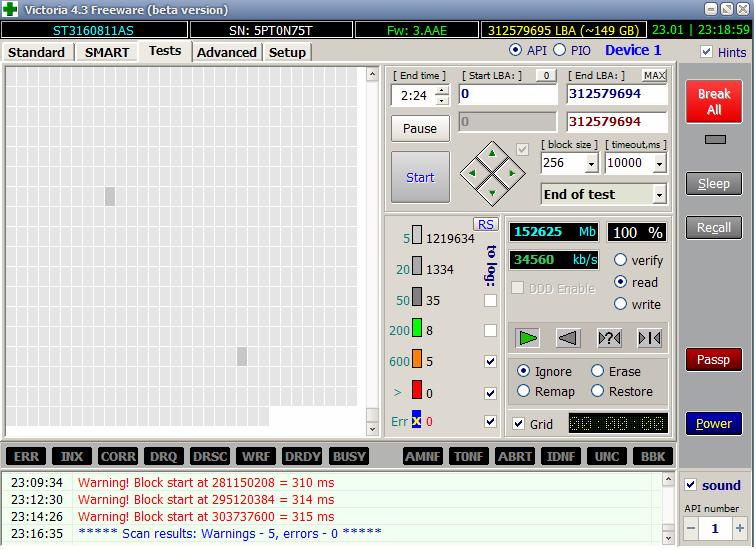This screenshot has height=551, width=756.
Task: Click the down arrow in the diamond pad
Action: [492, 193]
